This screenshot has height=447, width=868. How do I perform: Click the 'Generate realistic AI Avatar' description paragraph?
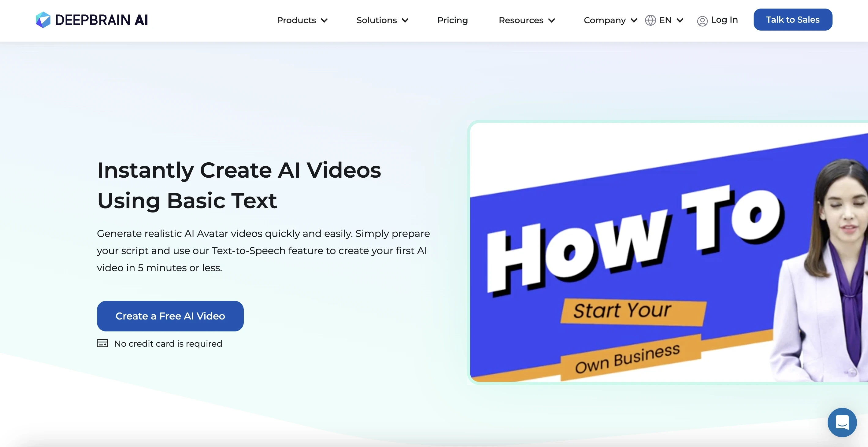pos(263,250)
